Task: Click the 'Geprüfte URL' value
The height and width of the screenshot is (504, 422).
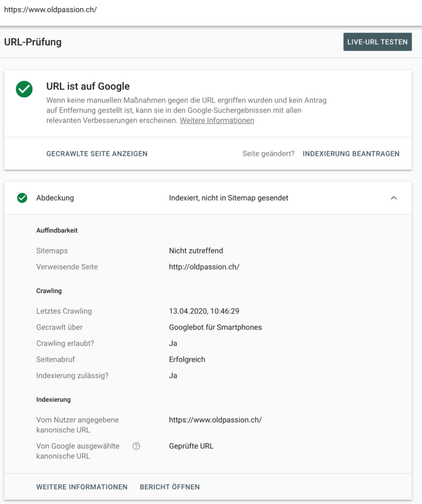Action: coord(191,446)
